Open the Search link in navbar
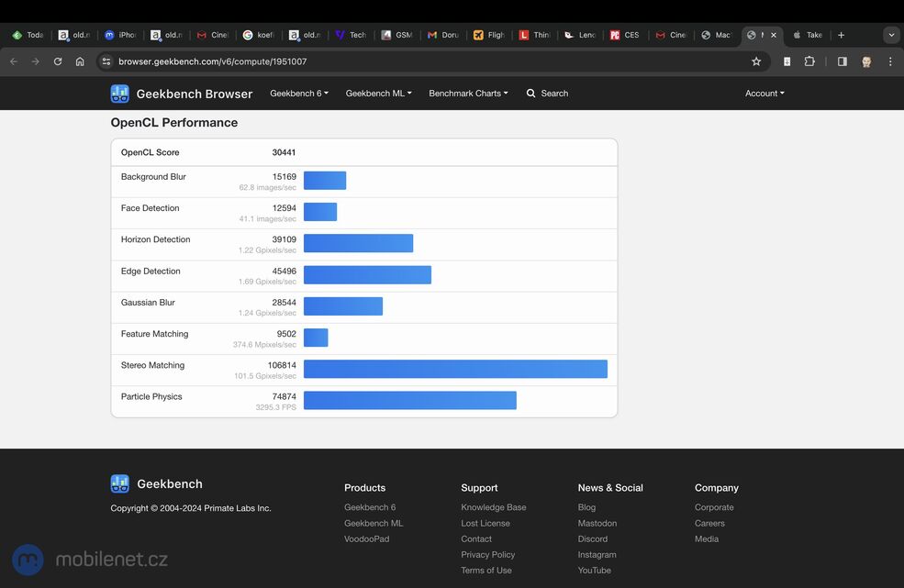This screenshot has height=588, width=904. coord(547,94)
